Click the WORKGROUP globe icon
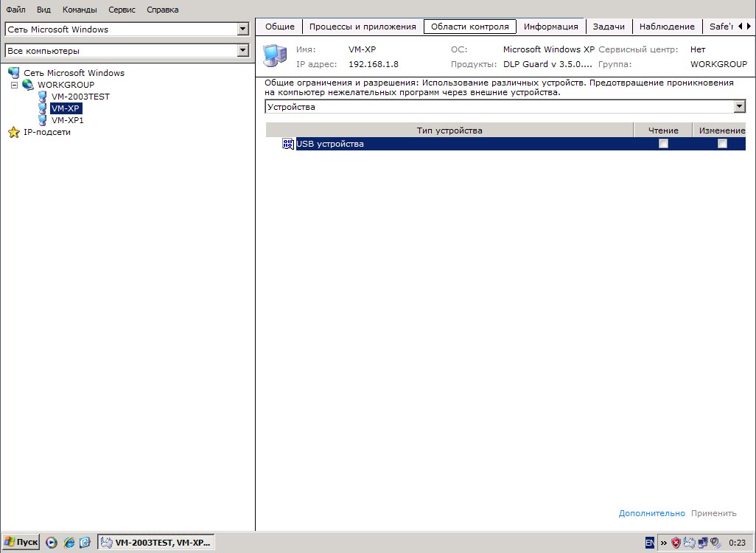Image resolution: width=756 pixels, height=553 pixels. (x=28, y=85)
